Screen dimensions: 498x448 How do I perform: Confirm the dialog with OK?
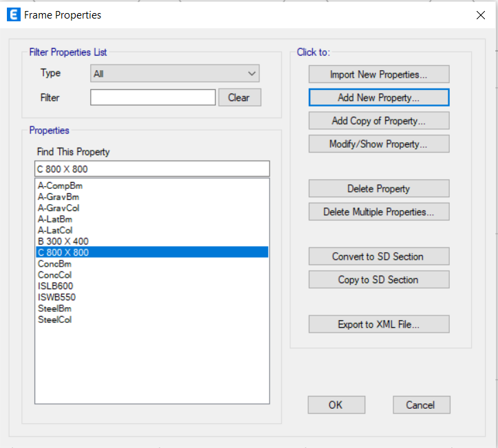(x=336, y=405)
